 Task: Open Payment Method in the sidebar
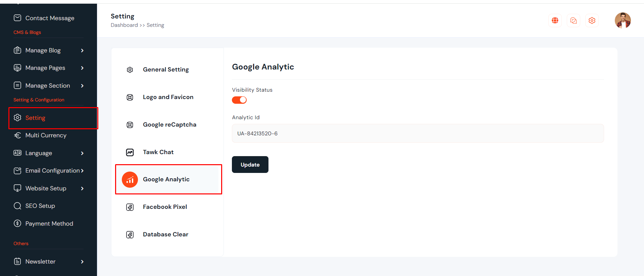coord(49,224)
